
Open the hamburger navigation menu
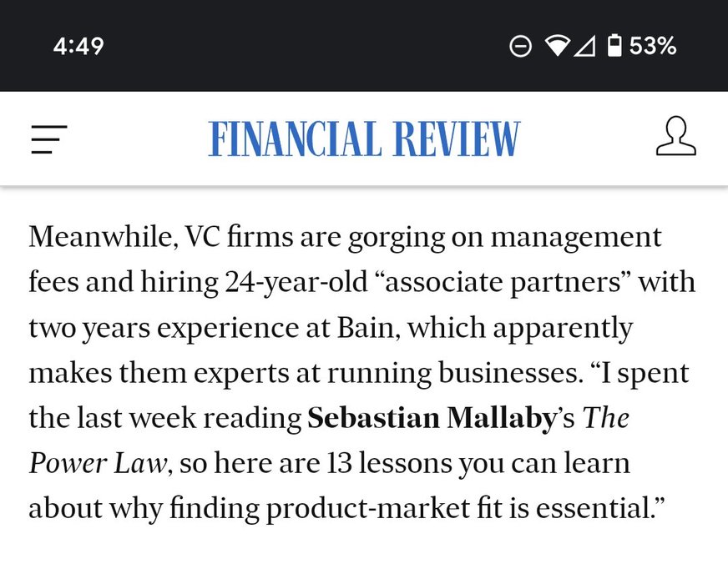point(49,138)
